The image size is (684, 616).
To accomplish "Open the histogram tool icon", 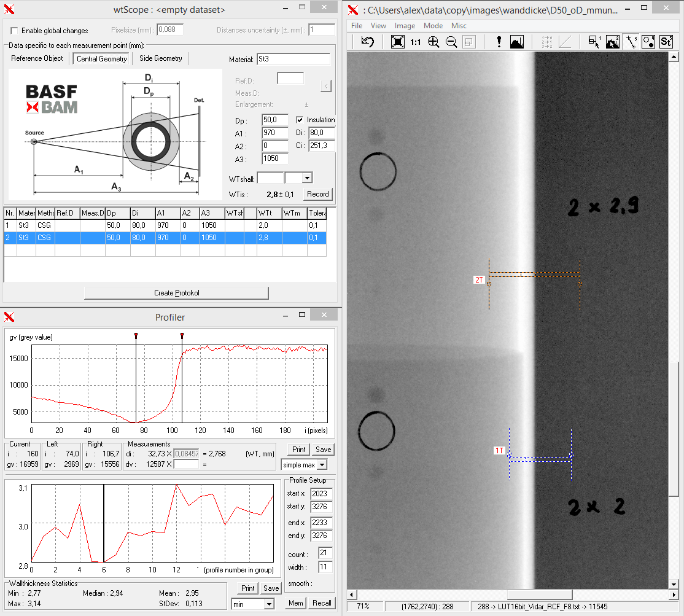I will coord(517,42).
